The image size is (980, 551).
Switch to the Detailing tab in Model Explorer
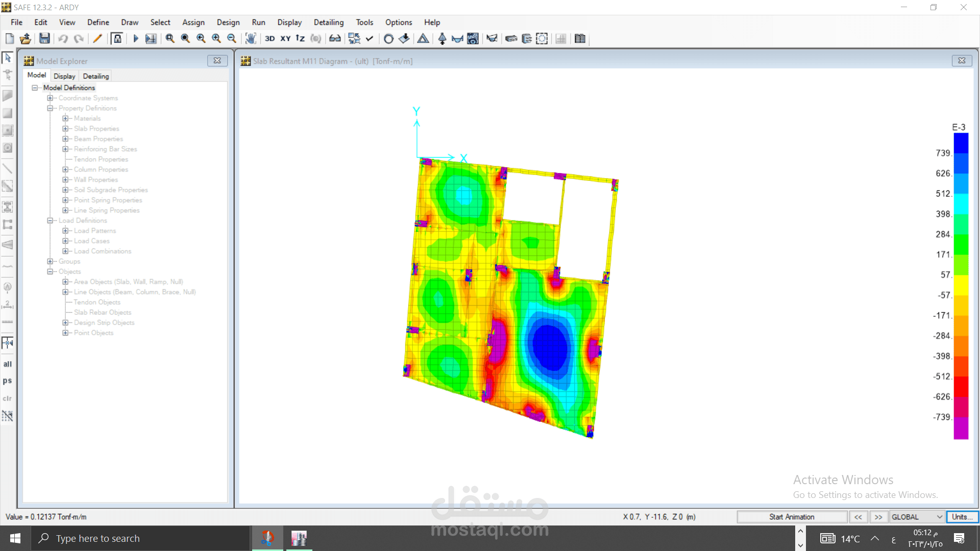click(96, 76)
